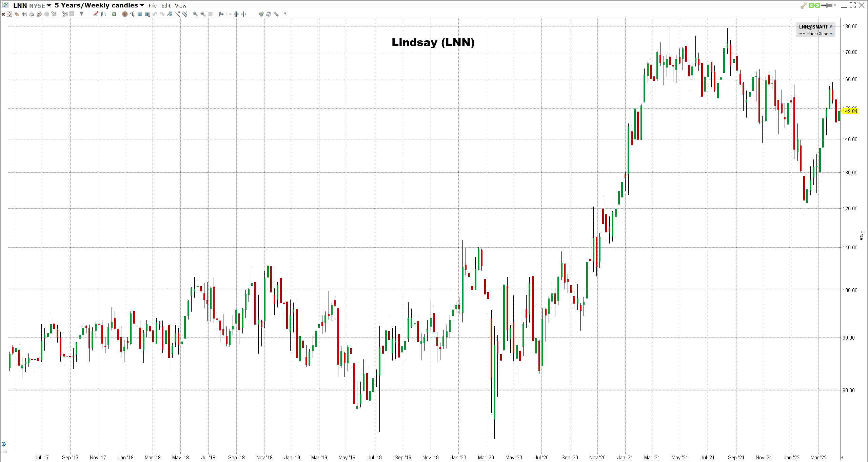This screenshot has width=868, height=462.
Task: Click the shift-bars-right arrow icon
Action: (x=221, y=14)
